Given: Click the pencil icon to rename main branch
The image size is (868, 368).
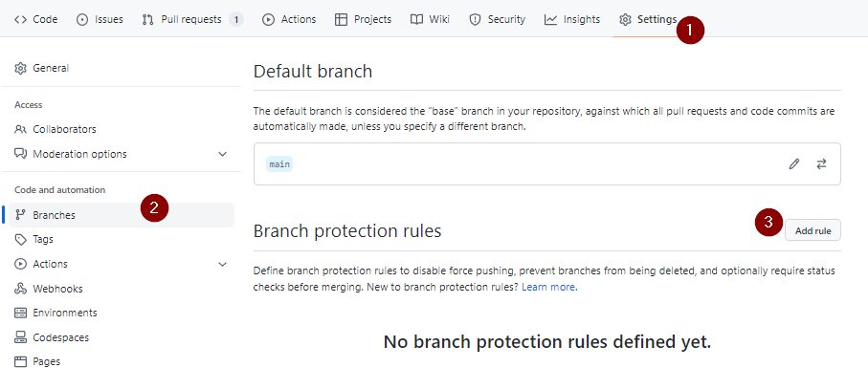Looking at the screenshot, I should (794, 164).
